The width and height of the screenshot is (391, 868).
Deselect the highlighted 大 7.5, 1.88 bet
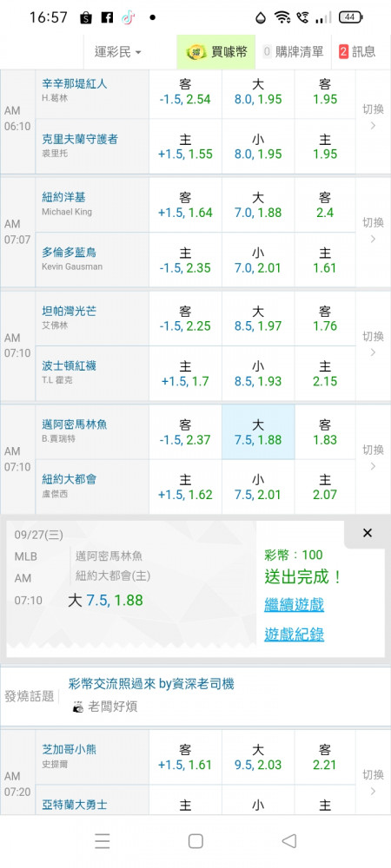tap(258, 431)
